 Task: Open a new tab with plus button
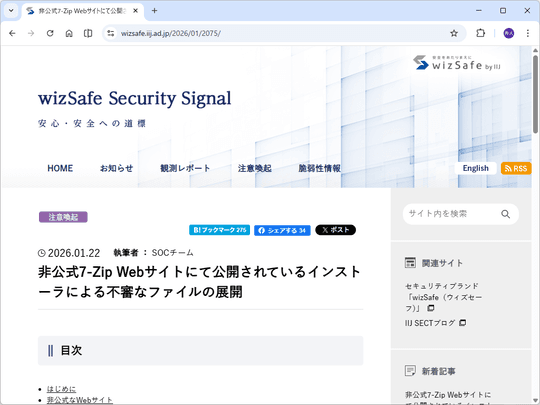(154, 11)
